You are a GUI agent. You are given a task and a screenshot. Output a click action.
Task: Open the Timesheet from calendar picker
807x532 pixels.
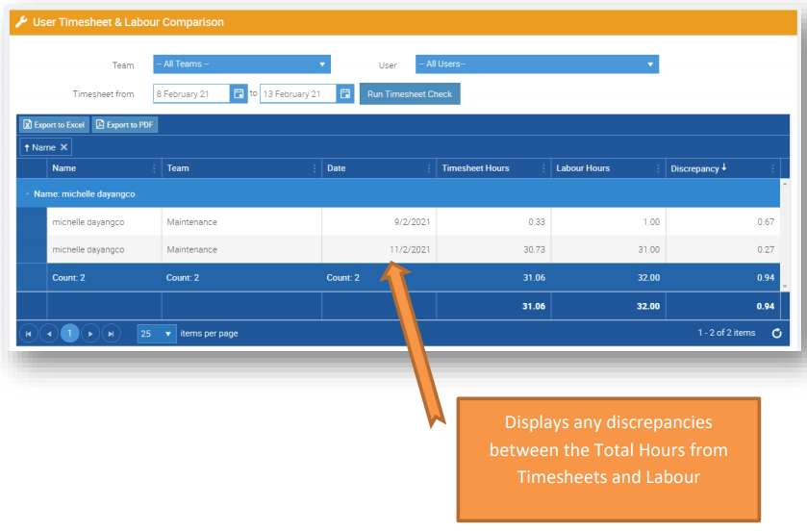[240, 93]
